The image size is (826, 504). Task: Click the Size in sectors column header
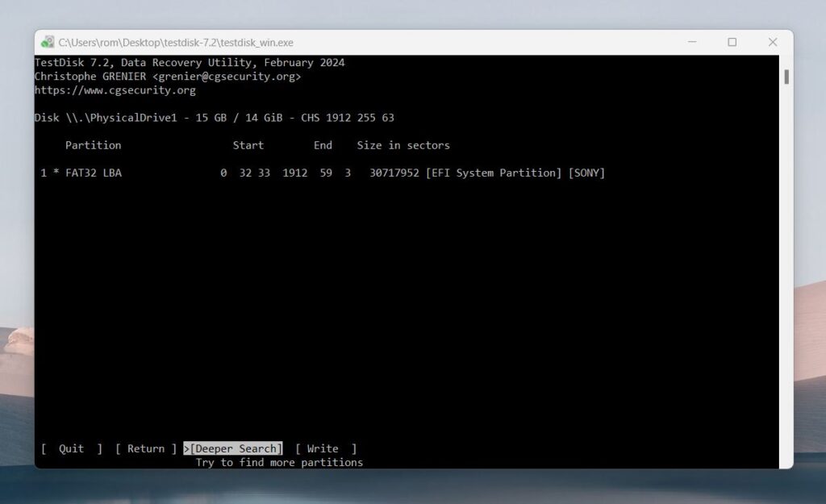pos(403,145)
